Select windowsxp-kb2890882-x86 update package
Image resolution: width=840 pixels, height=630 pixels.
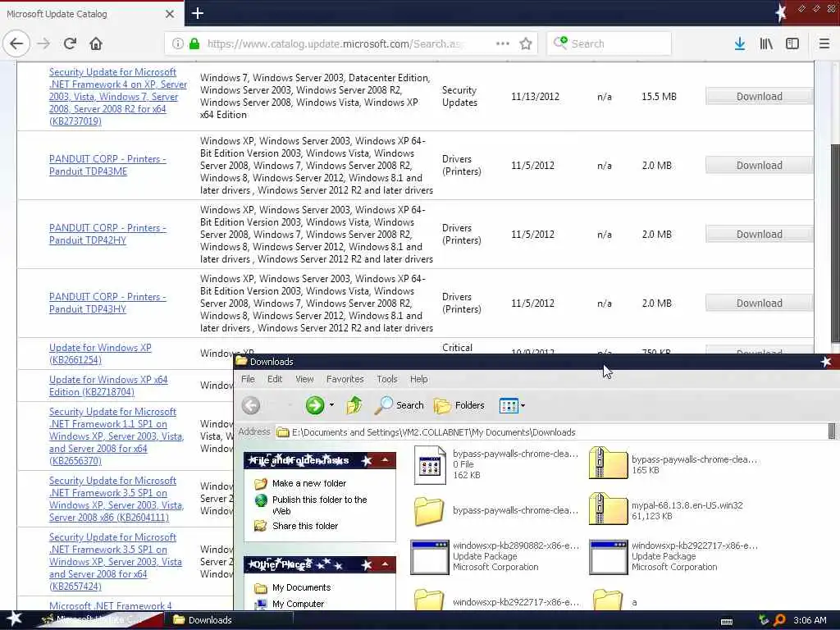[x=429, y=557]
